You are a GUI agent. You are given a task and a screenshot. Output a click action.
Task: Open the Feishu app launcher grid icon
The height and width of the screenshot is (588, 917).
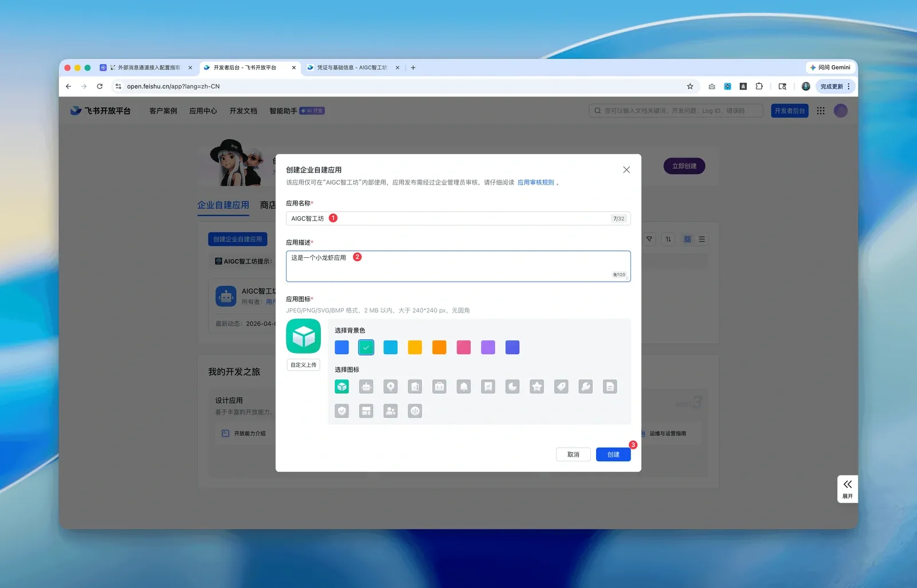coord(821,111)
